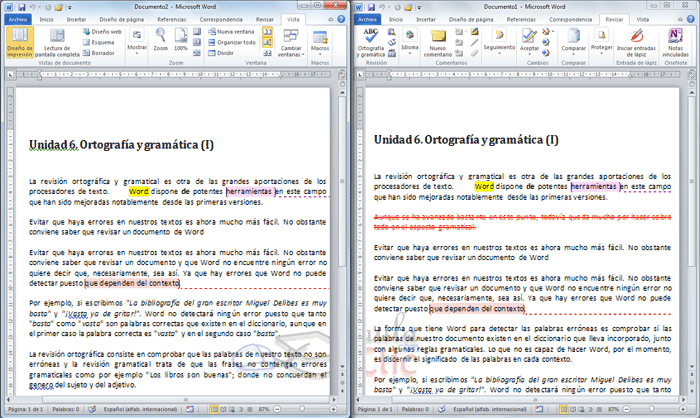700x418 pixels.
Task: Toggle ruler icon above Documento2 scrollbar
Action: coord(342,75)
